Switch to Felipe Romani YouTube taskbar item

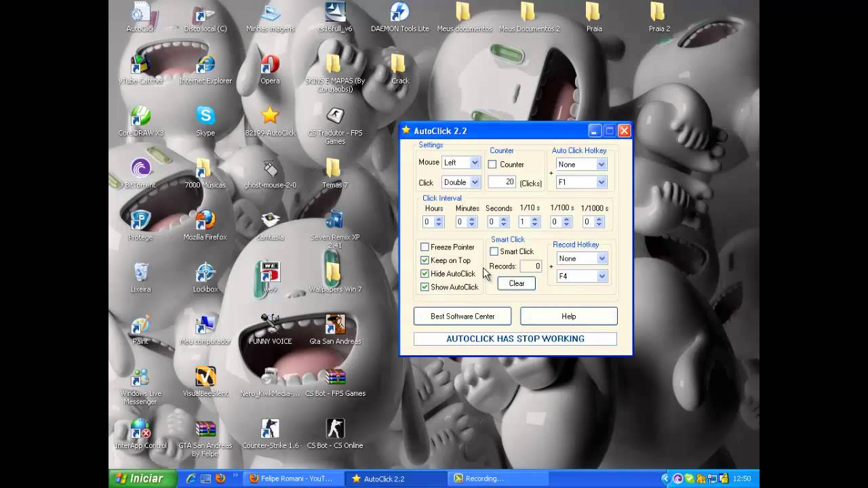pyautogui.click(x=292, y=479)
